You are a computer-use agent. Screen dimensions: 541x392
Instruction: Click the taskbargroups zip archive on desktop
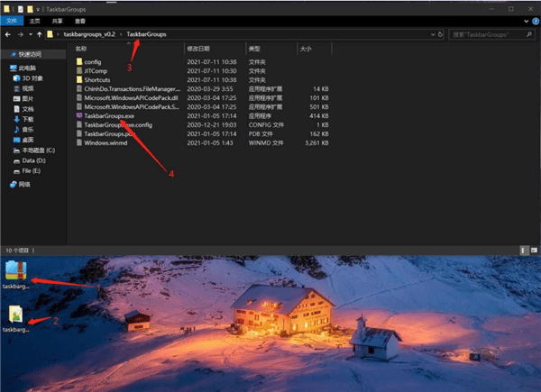(16, 271)
